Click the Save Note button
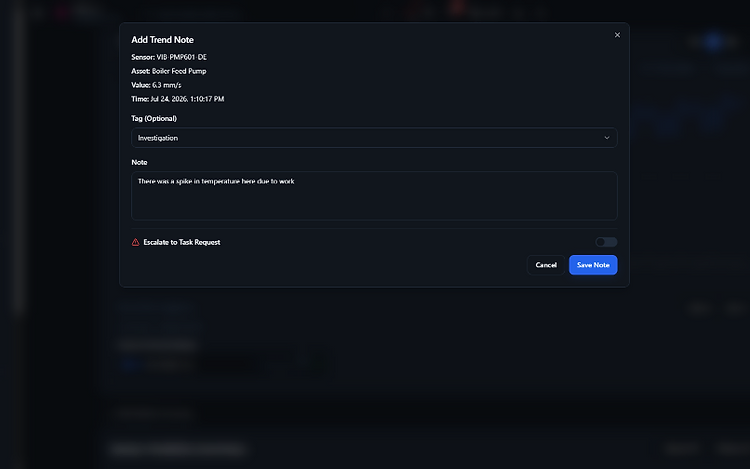This screenshot has height=469, width=750. [x=593, y=265]
